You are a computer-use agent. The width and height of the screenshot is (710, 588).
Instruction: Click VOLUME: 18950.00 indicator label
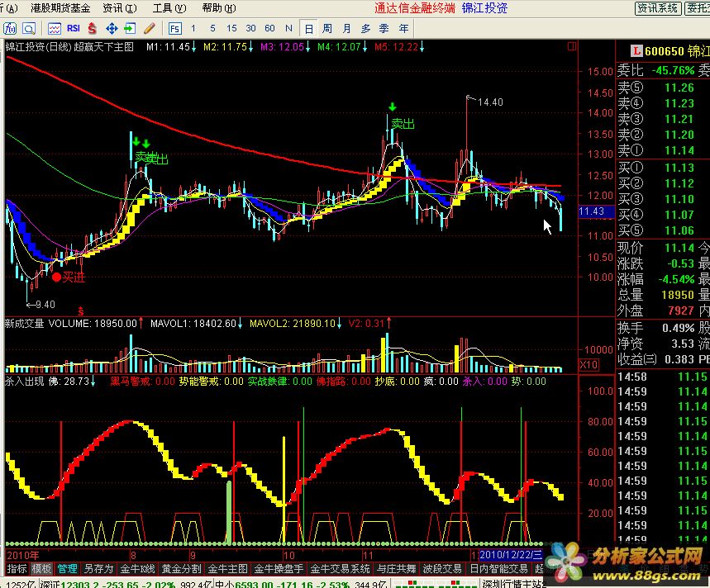click(x=95, y=324)
